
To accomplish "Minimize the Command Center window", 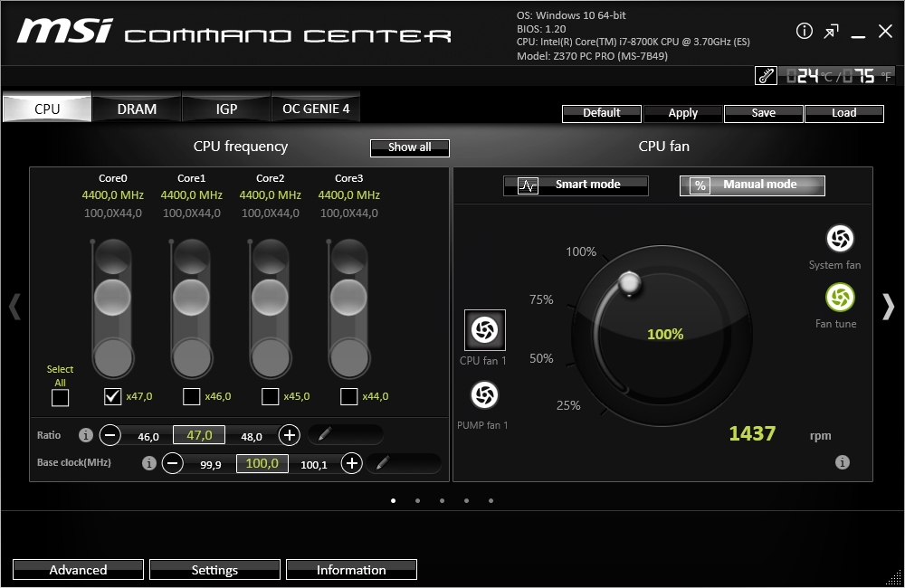I will click(x=858, y=36).
